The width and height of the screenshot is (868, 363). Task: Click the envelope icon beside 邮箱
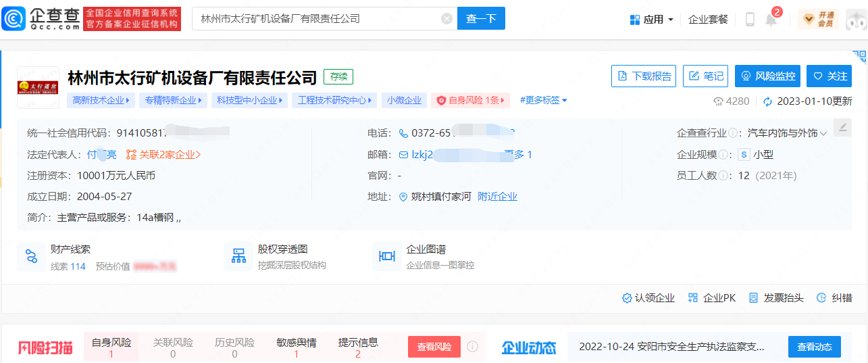tap(404, 155)
